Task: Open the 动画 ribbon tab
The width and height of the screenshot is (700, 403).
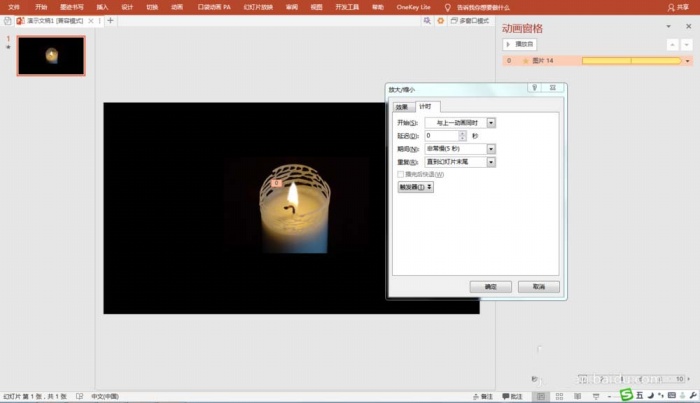Action: point(179,6)
